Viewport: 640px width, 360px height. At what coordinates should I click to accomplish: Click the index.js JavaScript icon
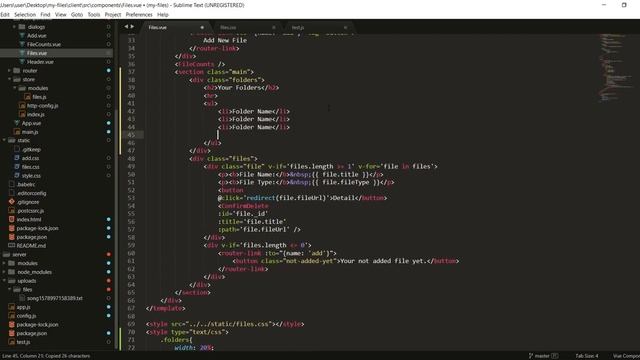click(22, 114)
